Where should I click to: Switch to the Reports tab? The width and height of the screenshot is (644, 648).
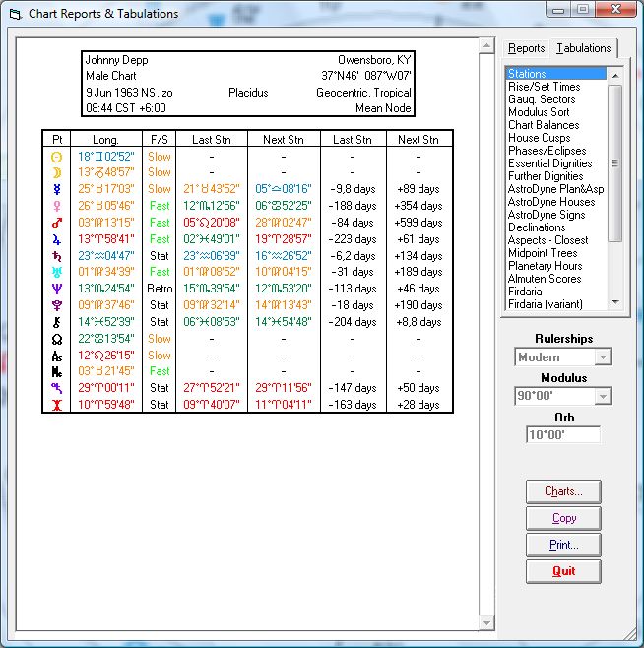point(526,48)
